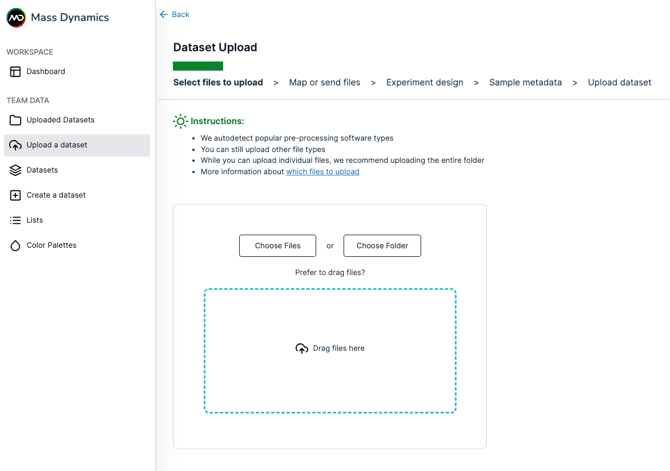Click the Datasets stacked layers icon

point(15,170)
